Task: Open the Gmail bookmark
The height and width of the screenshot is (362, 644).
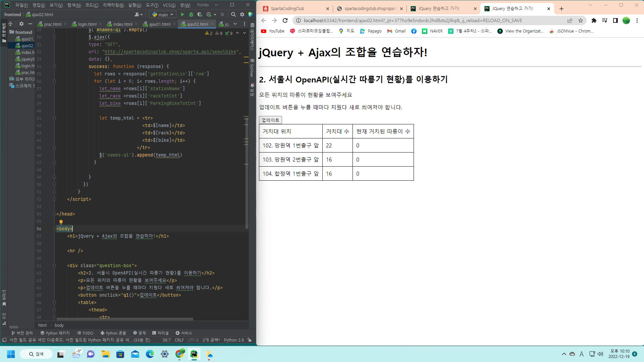Action: pos(396,31)
